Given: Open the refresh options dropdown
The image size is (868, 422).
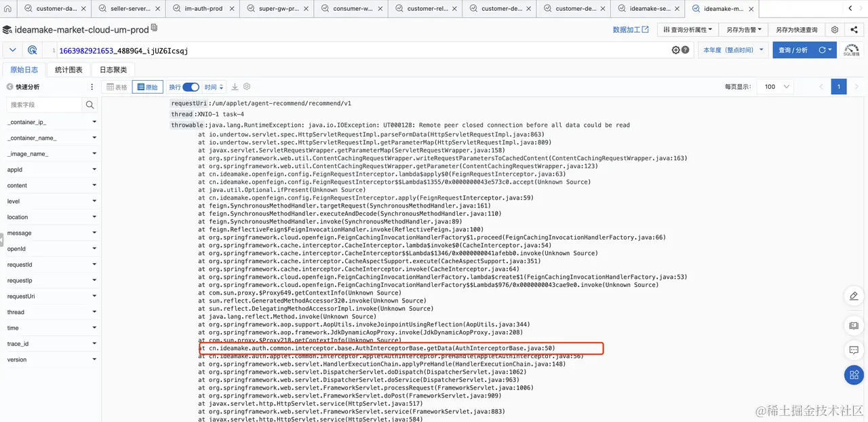Looking at the screenshot, I should pos(826,50).
